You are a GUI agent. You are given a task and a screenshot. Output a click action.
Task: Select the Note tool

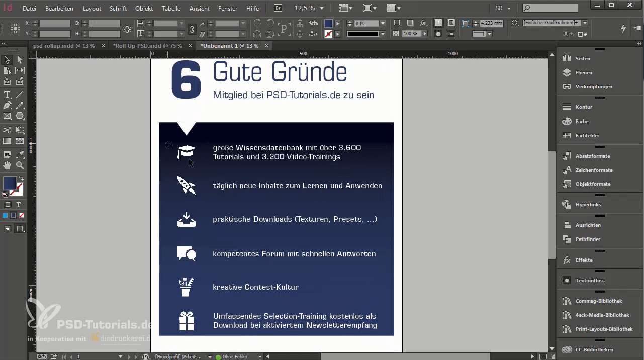coord(7,155)
